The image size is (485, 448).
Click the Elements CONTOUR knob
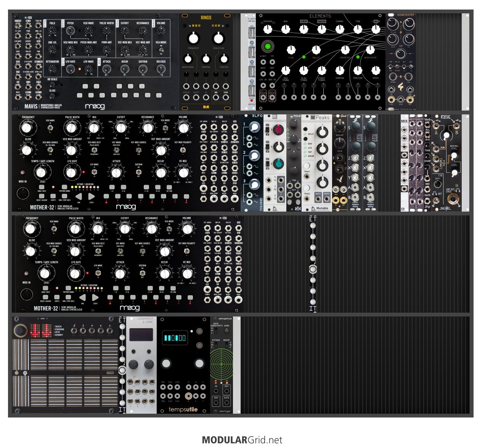267,29
